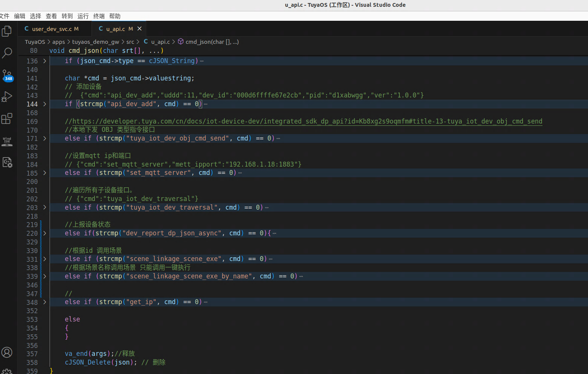The width and height of the screenshot is (588, 374).
Task: Click the 设置mqtt ip和端口 comment
Action: (x=98, y=156)
